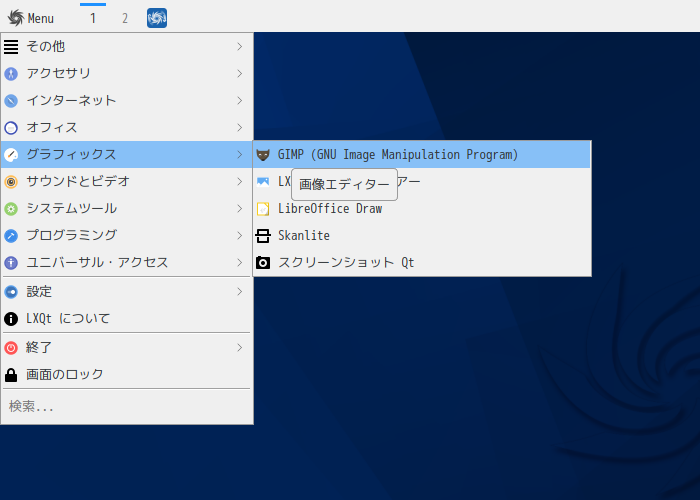Expand the システムツール submenu arrow

(x=240, y=208)
